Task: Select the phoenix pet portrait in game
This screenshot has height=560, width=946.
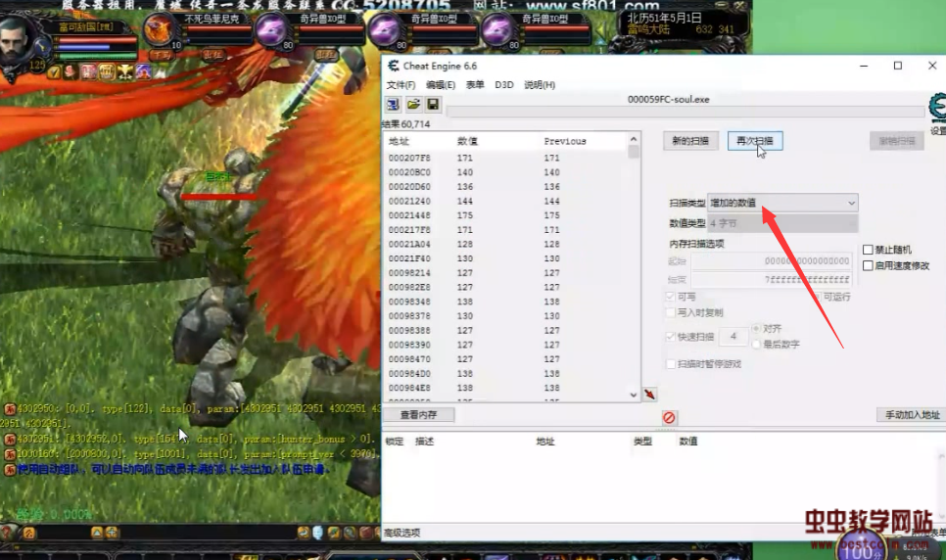Action: click(160, 30)
